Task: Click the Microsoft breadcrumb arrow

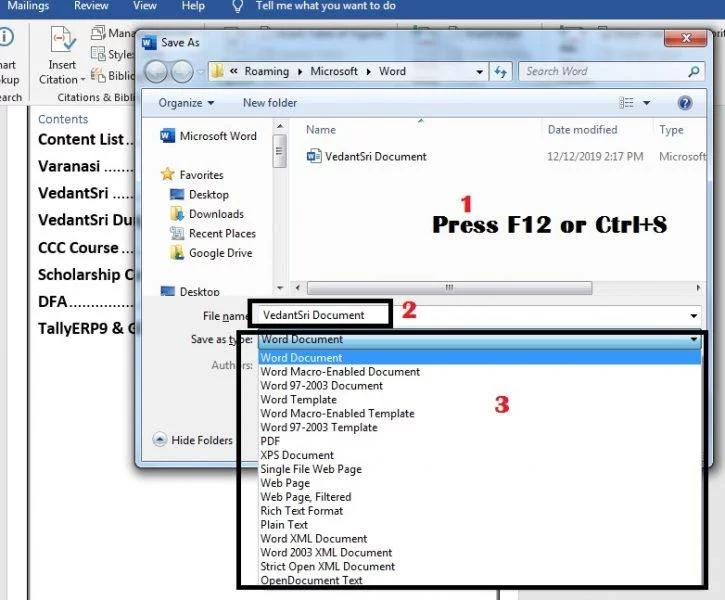Action: pyautogui.click(x=369, y=72)
